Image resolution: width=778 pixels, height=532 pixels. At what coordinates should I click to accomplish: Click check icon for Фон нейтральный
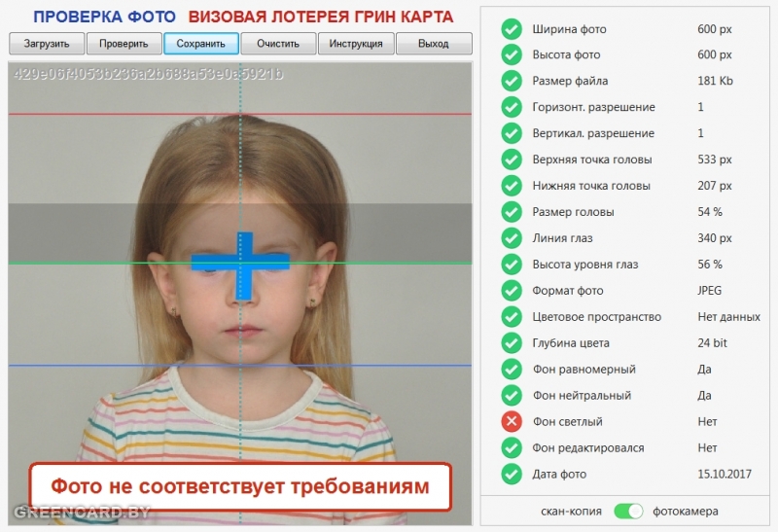pyautogui.click(x=512, y=396)
